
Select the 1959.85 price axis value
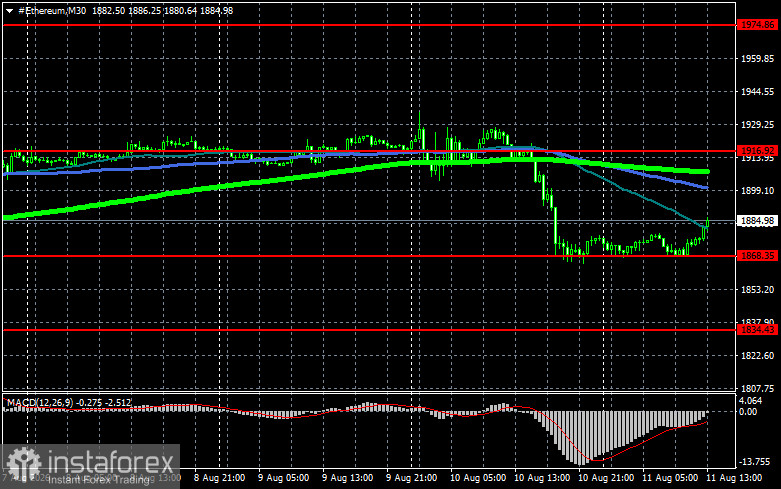pos(758,58)
